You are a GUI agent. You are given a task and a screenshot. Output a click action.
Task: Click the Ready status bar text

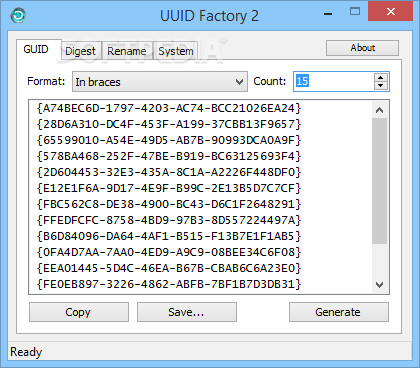(x=26, y=352)
